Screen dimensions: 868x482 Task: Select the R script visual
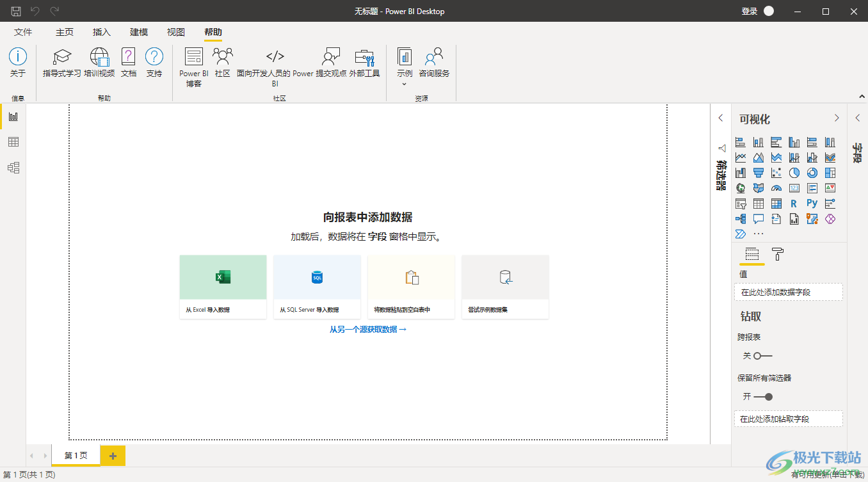[794, 204]
